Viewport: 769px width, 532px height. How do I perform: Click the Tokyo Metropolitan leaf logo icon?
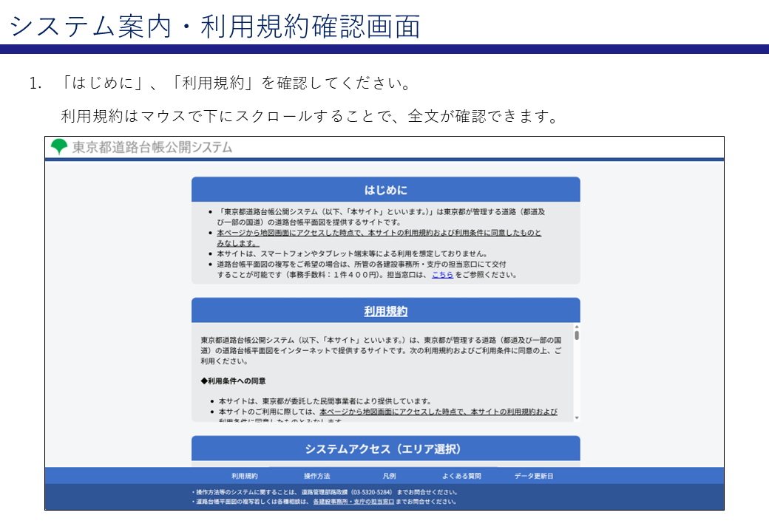pyautogui.click(x=58, y=146)
